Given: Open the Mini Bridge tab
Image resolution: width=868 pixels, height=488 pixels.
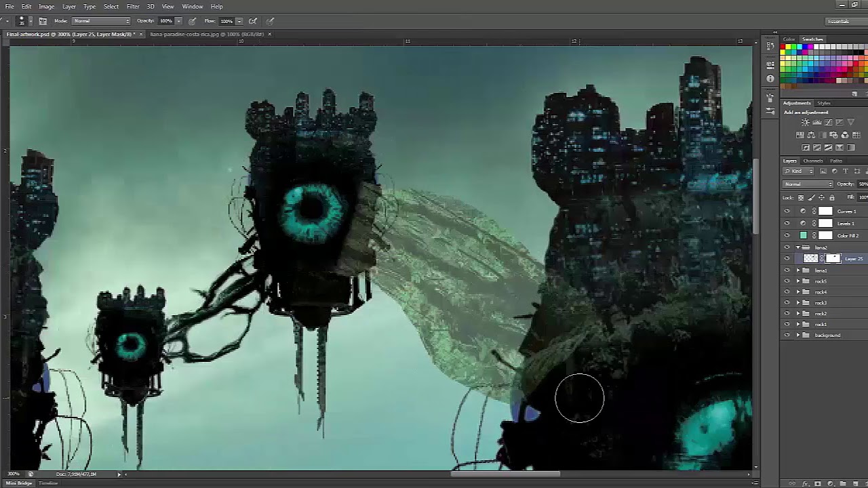Looking at the screenshot, I should (x=19, y=483).
